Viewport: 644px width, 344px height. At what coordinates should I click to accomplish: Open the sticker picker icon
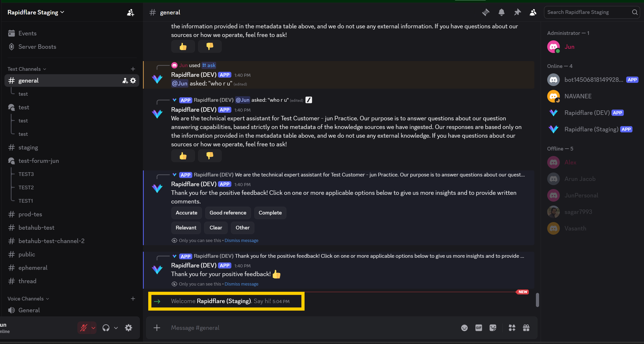493,328
